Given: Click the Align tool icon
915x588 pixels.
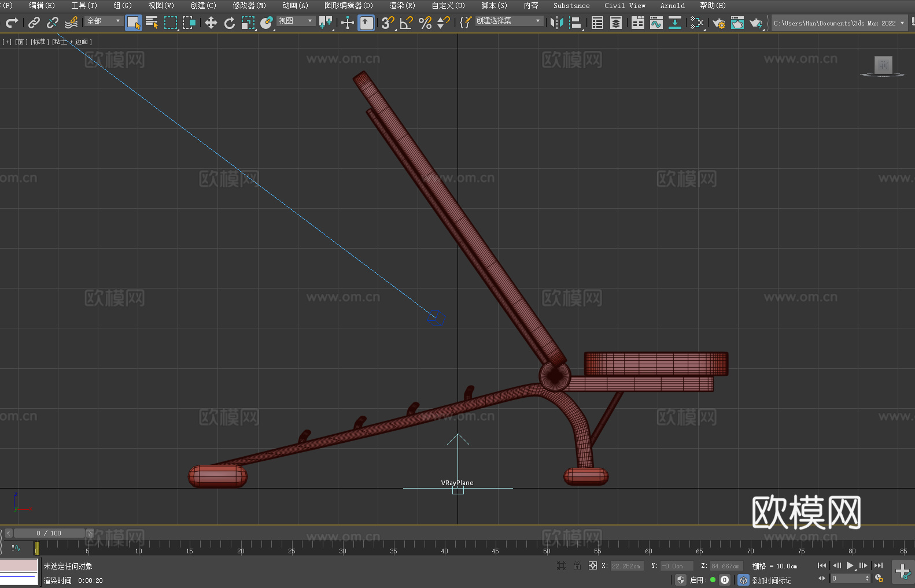Looking at the screenshot, I should point(575,23).
